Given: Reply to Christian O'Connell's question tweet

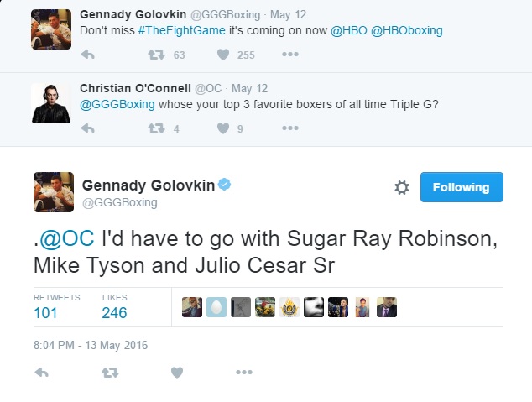Looking at the screenshot, I should [x=87, y=129].
